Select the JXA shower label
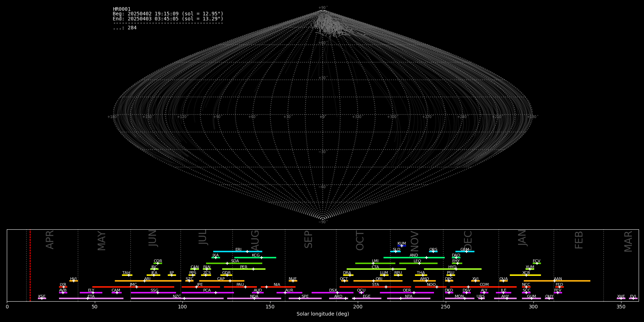The image size is (644, 322). pyautogui.click(x=215, y=255)
